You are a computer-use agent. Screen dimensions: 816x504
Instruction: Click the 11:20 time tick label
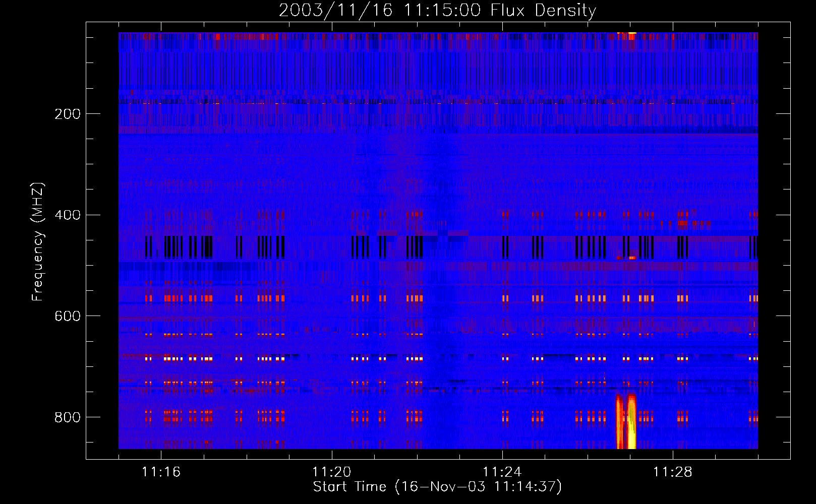pyautogui.click(x=331, y=472)
